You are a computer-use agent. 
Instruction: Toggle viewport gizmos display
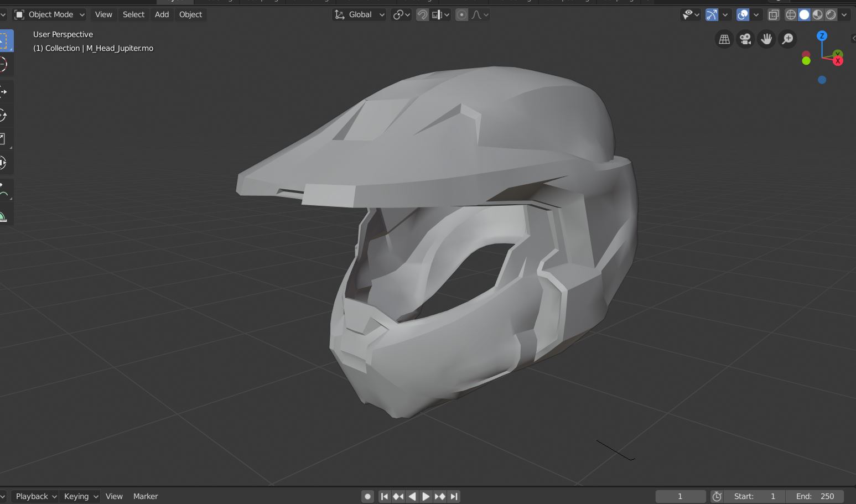point(712,15)
